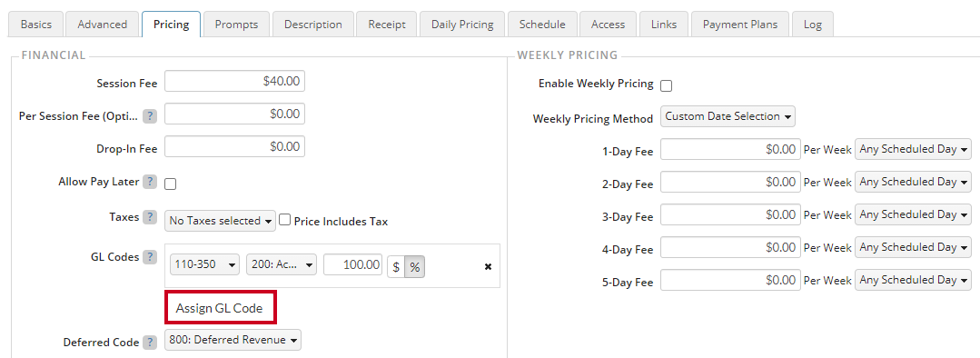This screenshot has height=358, width=980.
Task: Click the Session Fee input field
Action: [234, 81]
